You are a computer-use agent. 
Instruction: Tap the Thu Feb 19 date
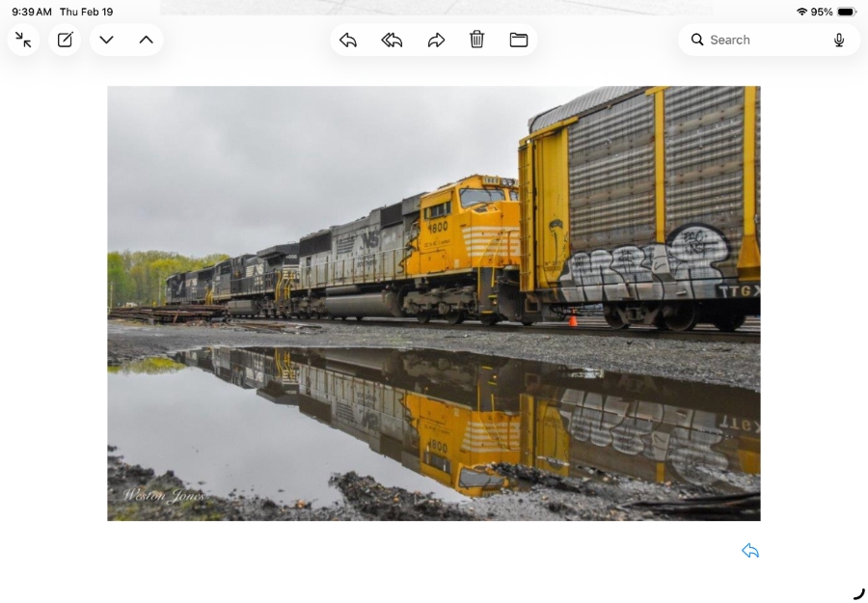(86, 12)
